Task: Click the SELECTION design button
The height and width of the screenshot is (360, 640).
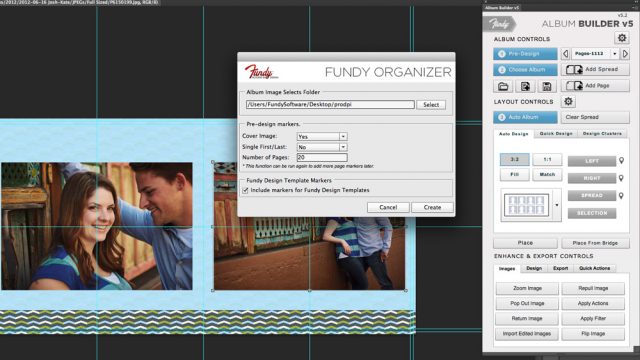Action: (x=592, y=213)
